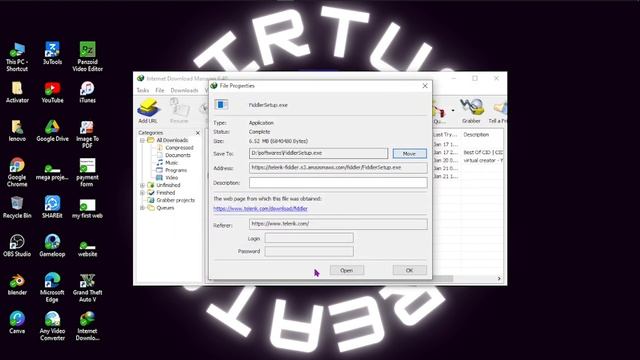Viewport: 640px width, 360px height.
Task: Select Grabber projects in categories tree
Action: [x=176, y=200]
